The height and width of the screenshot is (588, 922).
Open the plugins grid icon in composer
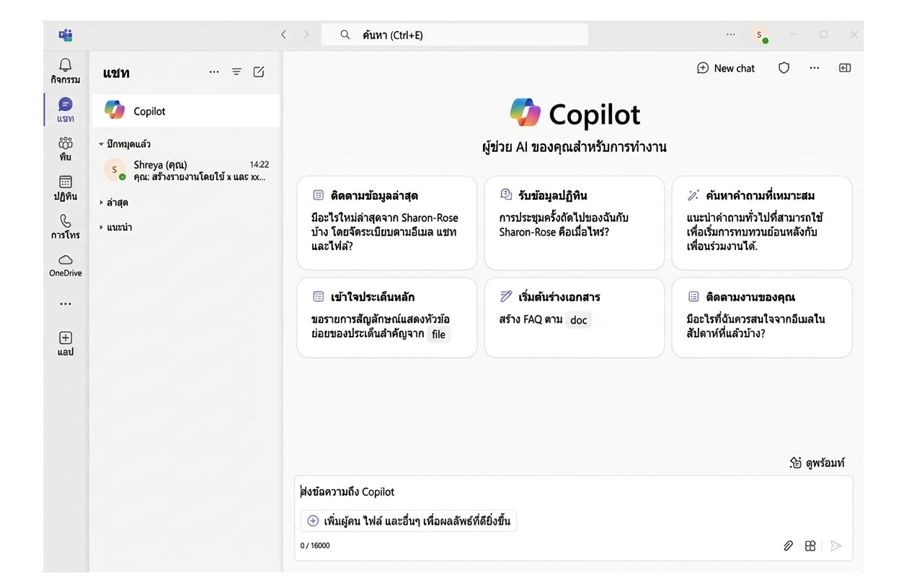[x=810, y=546]
